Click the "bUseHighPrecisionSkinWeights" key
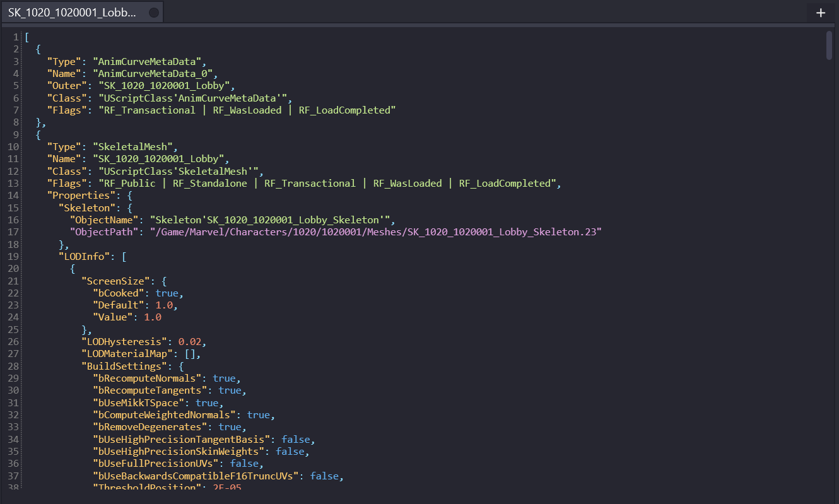 pos(179,451)
